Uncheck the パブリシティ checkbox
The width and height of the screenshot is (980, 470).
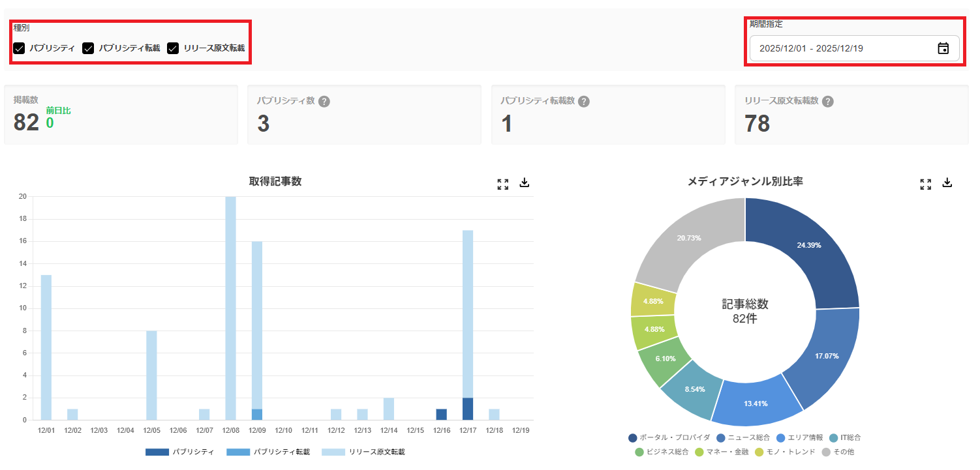(20, 48)
